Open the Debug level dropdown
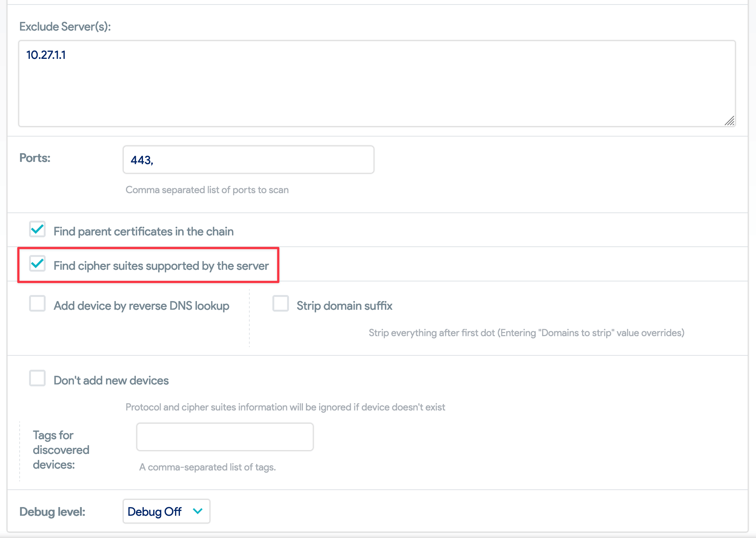The height and width of the screenshot is (538, 756). tap(166, 512)
